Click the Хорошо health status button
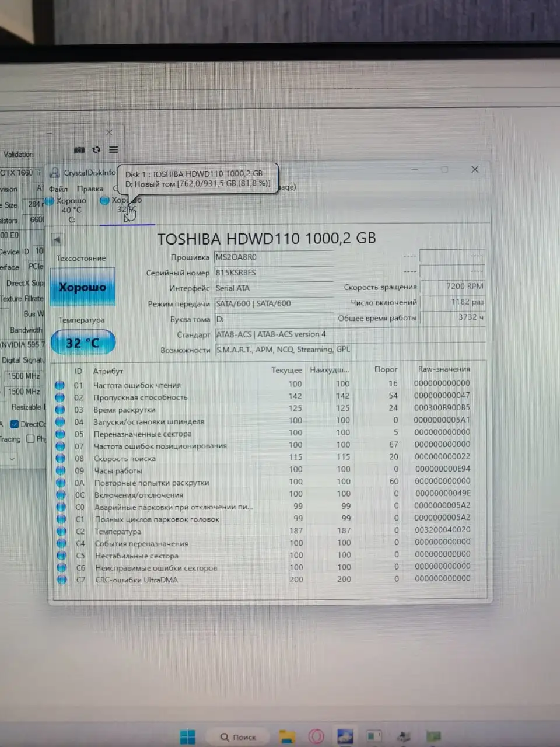The width and height of the screenshot is (560, 747). (82, 287)
